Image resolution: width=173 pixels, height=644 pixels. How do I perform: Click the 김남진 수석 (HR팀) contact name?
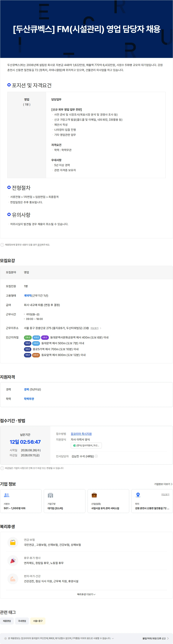tap(83, 456)
